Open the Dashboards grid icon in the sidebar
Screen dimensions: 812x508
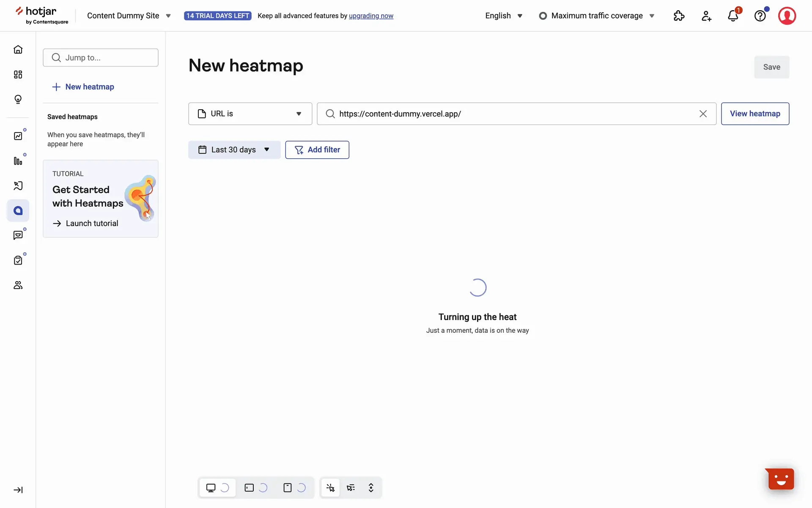[x=18, y=75]
